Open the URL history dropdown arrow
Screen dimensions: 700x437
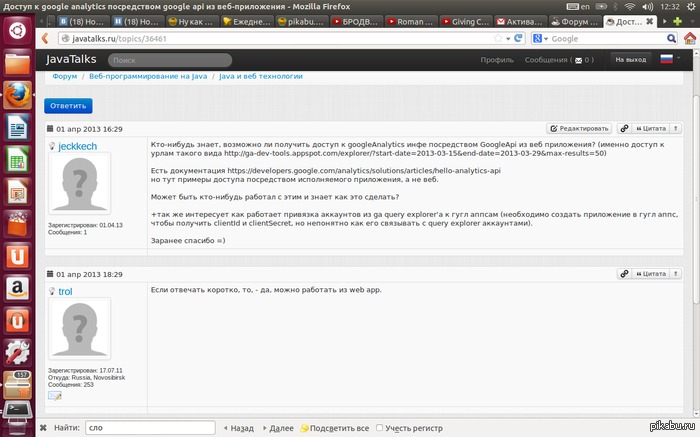(x=508, y=39)
